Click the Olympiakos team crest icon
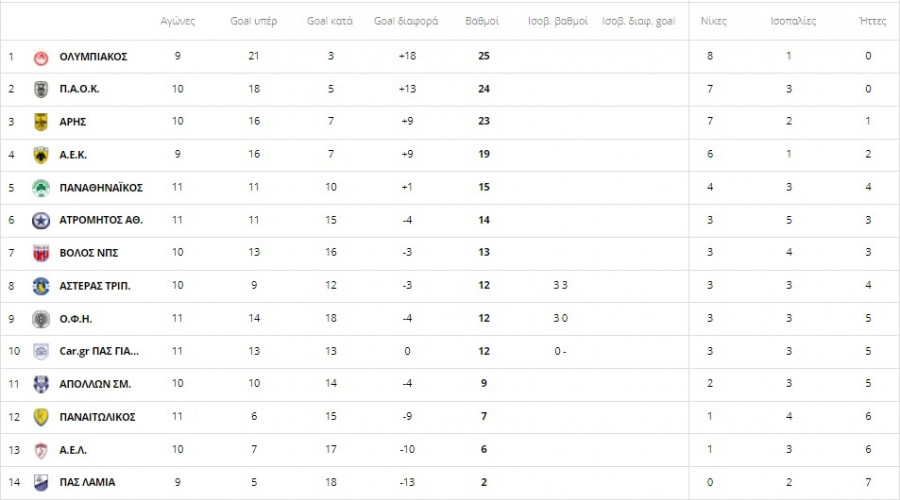This screenshot has height=500, width=900. pyautogui.click(x=41, y=56)
